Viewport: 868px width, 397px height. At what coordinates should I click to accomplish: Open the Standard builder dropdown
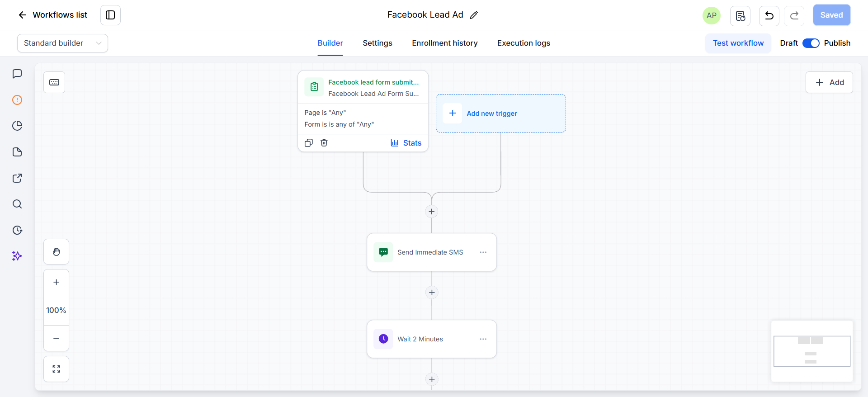coord(62,43)
